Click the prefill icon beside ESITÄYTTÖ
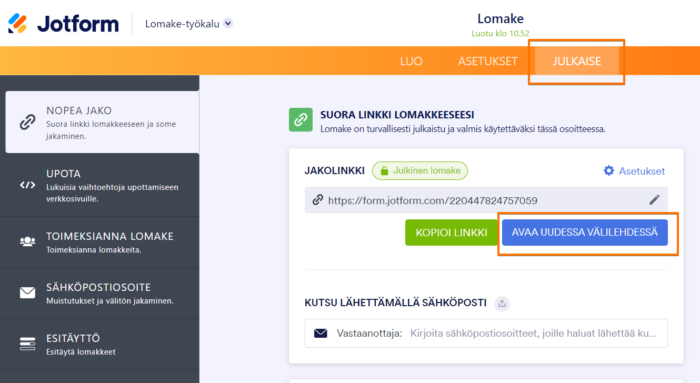The width and height of the screenshot is (700, 383). (x=28, y=344)
